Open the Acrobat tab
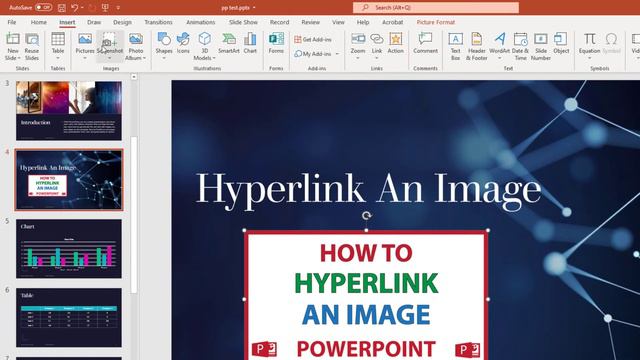Viewport: 640px width, 360px height. pyautogui.click(x=392, y=22)
